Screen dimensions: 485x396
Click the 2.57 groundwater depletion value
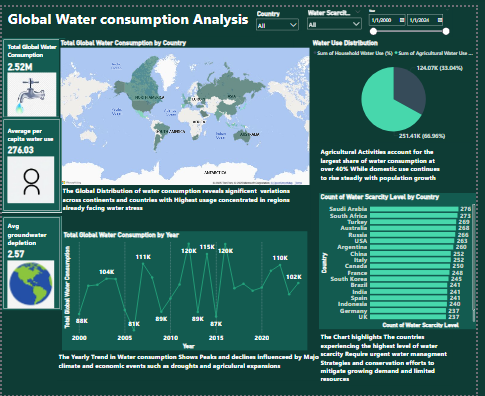(x=16, y=254)
